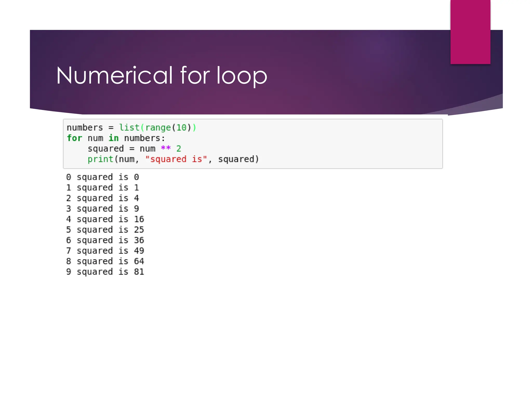The width and height of the screenshot is (532, 399).
Task: Click the output line '6 squared is 36'
Action: 105,240
